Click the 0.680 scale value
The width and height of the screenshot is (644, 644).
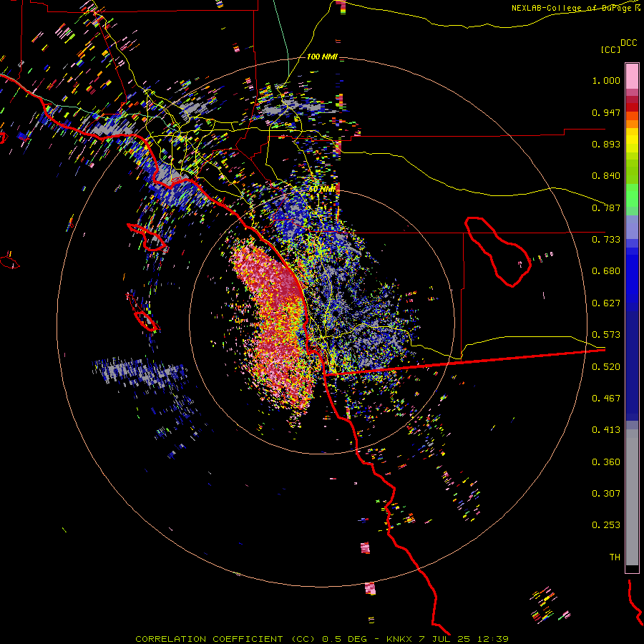(606, 271)
